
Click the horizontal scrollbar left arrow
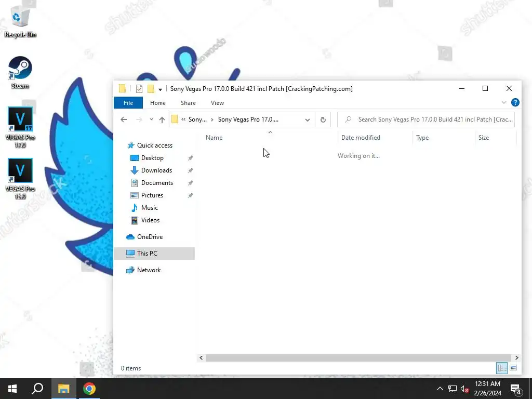point(201,357)
